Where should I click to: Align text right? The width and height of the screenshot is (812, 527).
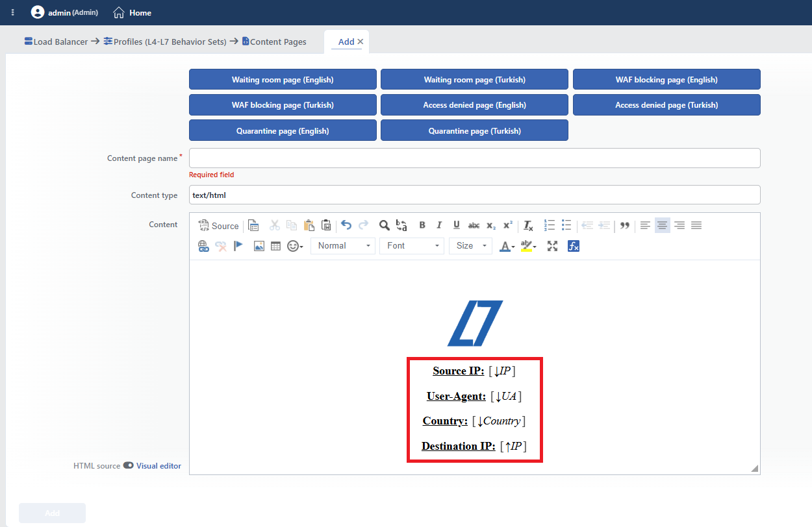click(679, 225)
